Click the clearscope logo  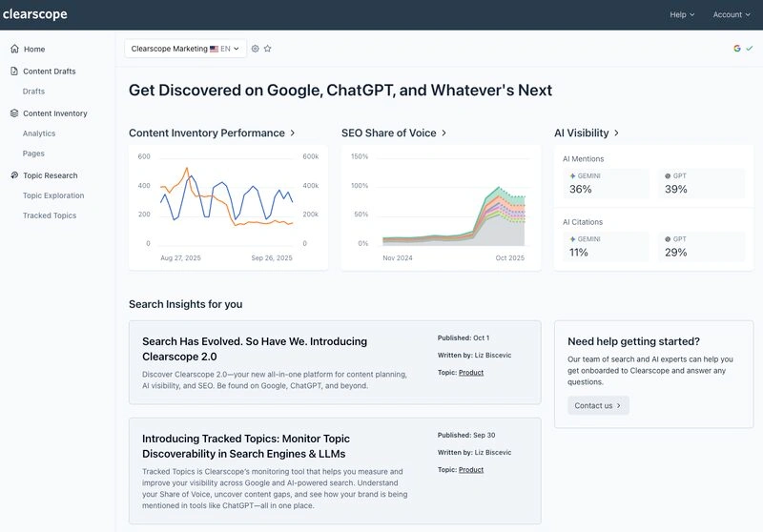35,14
